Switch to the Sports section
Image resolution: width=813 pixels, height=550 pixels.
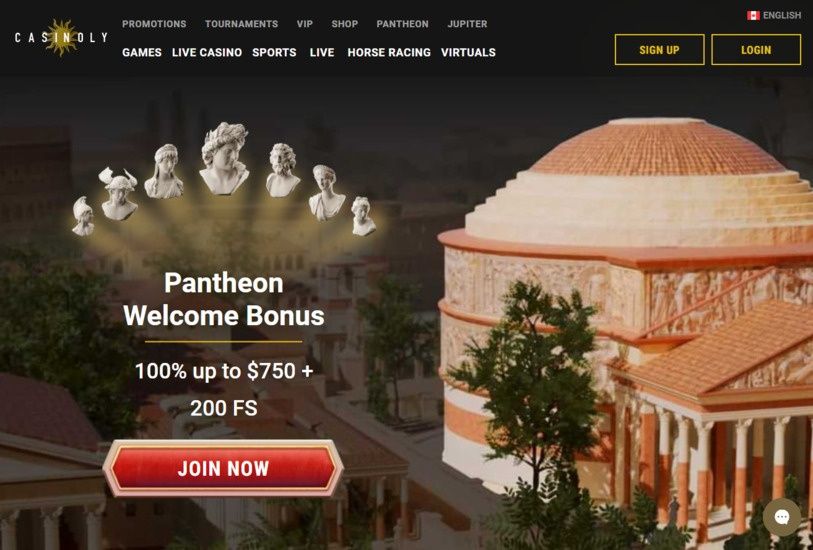coord(274,52)
